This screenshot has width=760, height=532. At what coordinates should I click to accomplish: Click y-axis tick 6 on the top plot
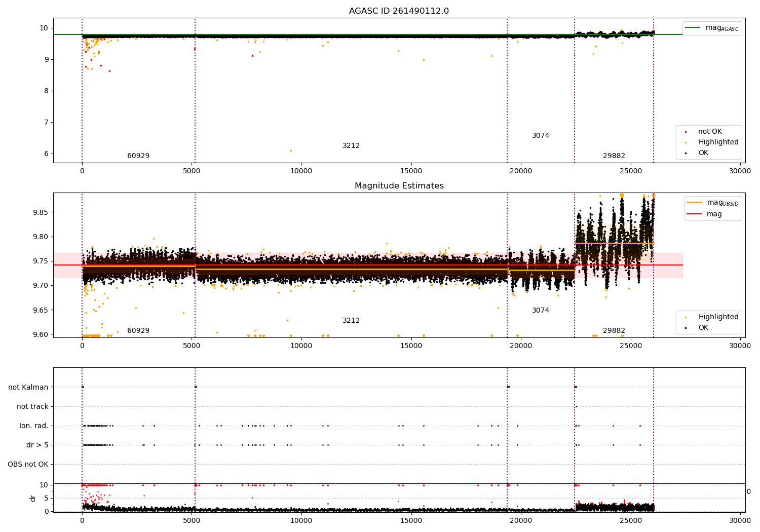click(47, 154)
